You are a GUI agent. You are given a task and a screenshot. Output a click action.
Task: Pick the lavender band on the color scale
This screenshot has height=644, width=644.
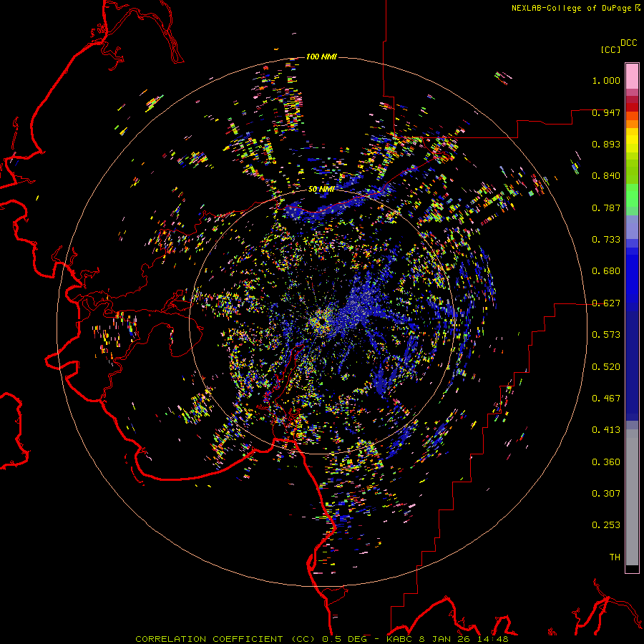pyautogui.click(x=632, y=227)
